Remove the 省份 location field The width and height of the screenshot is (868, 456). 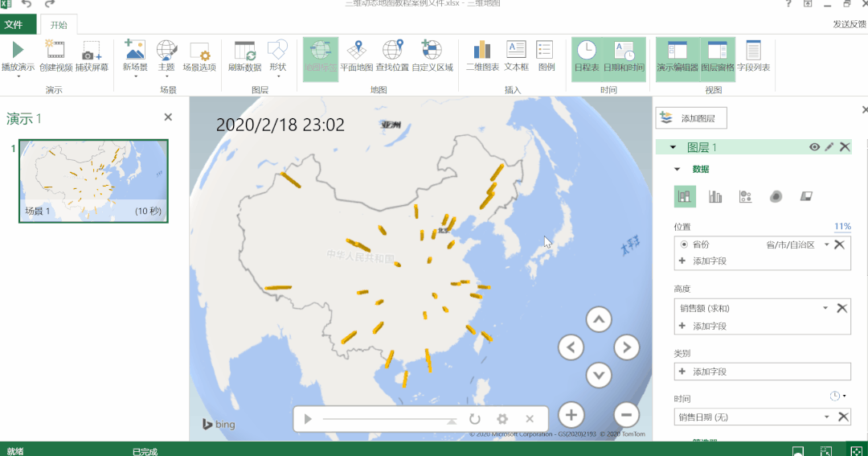click(x=839, y=244)
